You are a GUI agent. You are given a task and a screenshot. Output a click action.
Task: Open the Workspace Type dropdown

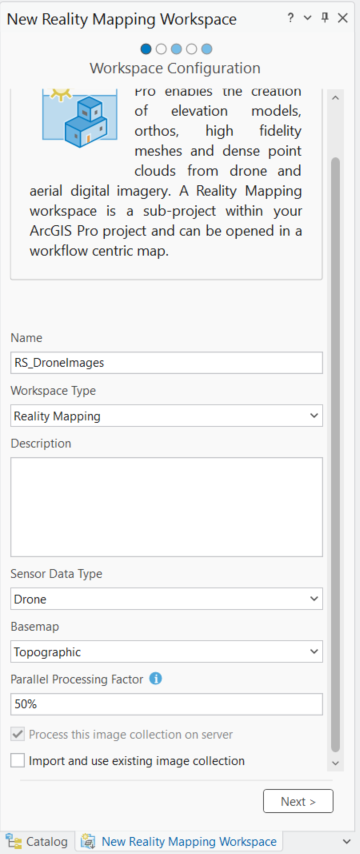(167, 416)
